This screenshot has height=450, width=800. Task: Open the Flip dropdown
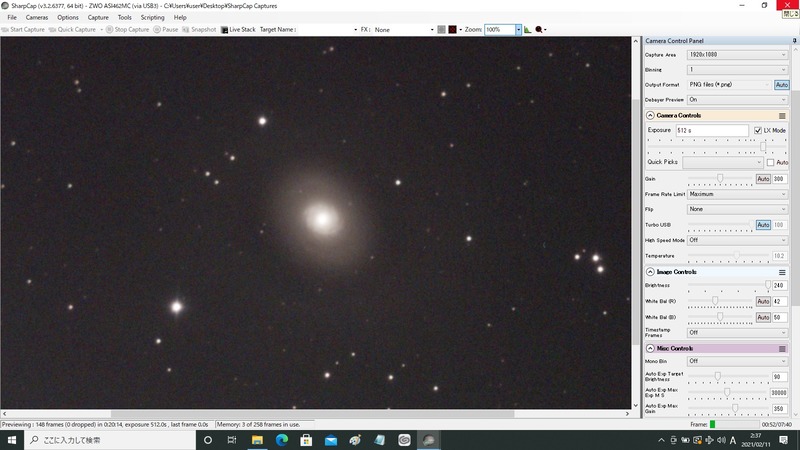pos(737,209)
